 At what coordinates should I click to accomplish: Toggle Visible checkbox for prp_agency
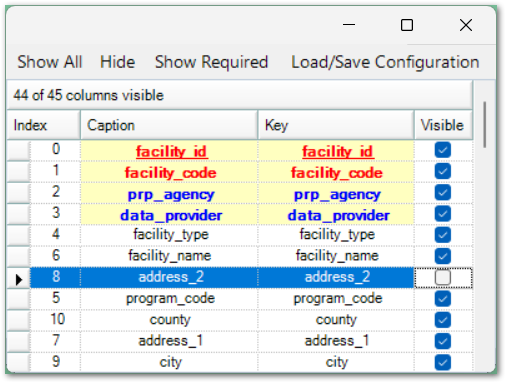point(443,192)
